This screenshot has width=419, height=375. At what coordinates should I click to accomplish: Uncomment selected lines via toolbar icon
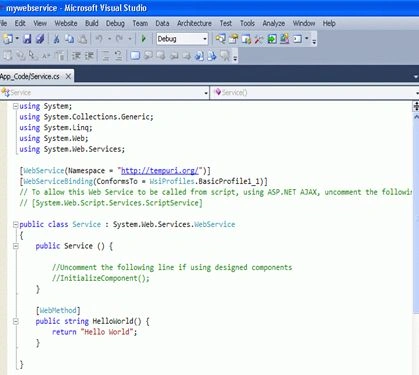click(x=118, y=56)
